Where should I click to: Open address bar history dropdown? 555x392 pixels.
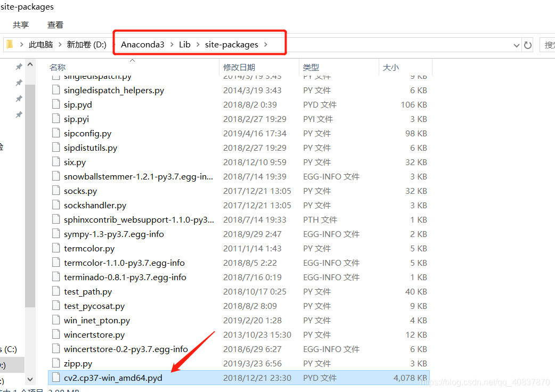(517, 45)
